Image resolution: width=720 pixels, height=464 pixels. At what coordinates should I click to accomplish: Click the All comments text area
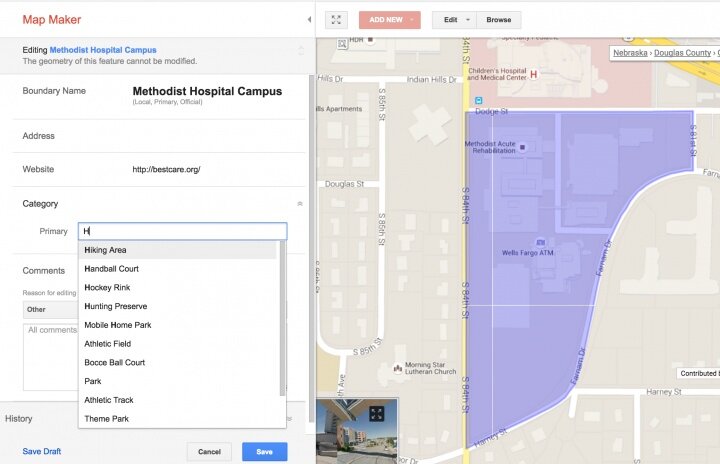tap(51, 356)
